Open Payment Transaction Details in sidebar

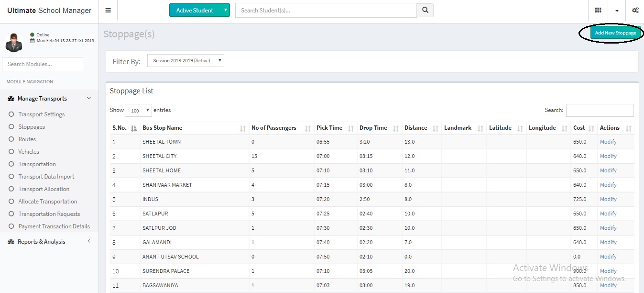[x=54, y=226]
